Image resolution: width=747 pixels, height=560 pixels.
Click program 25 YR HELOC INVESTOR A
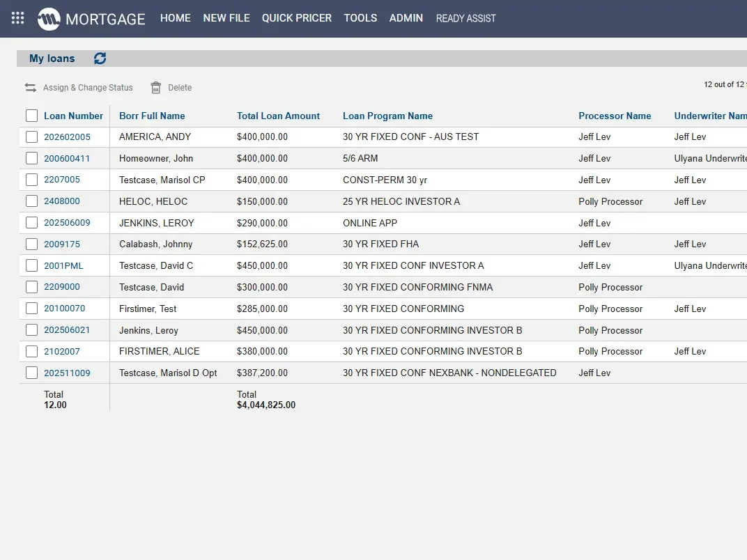coord(401,201)
